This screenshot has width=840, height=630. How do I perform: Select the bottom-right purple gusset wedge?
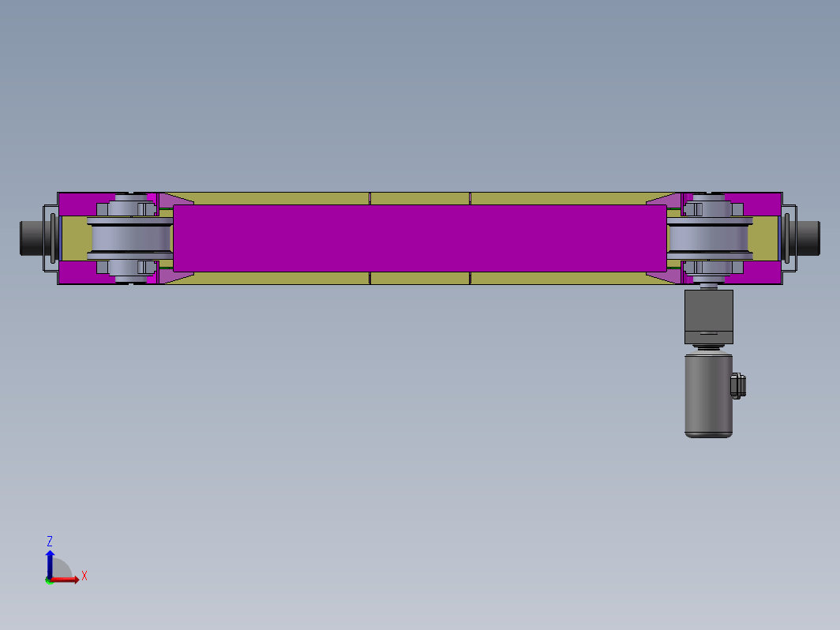point(665,276)
